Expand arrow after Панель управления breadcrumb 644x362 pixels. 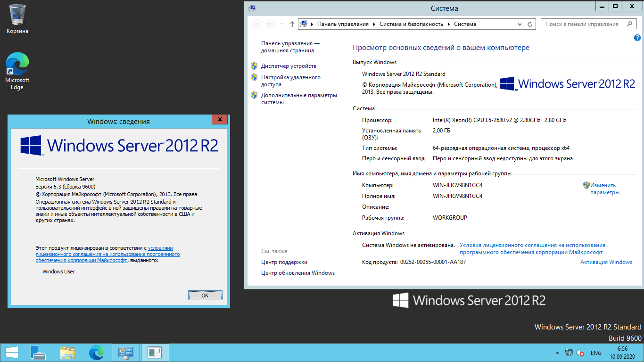pyautogui.click(x=374, y=24)
